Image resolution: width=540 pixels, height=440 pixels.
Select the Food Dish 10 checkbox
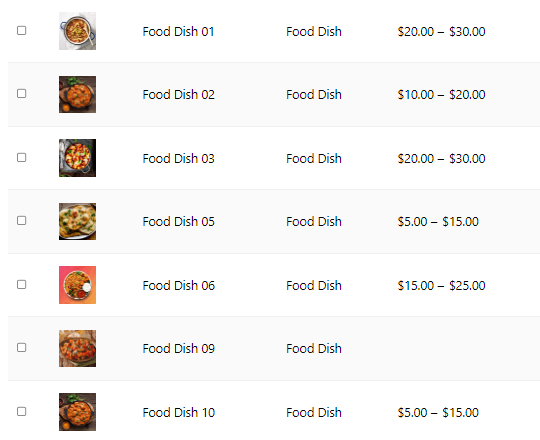pyautogui.click(x=21, y=411)
